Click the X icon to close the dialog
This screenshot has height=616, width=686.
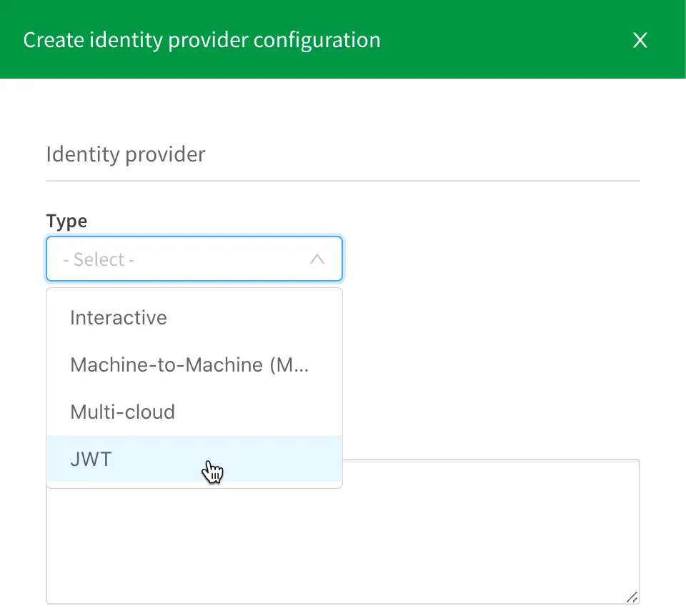coord(640,40)
